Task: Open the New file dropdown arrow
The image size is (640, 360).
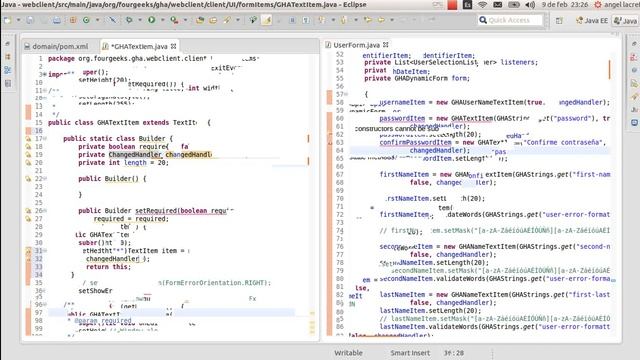Action: coord(18,20)
